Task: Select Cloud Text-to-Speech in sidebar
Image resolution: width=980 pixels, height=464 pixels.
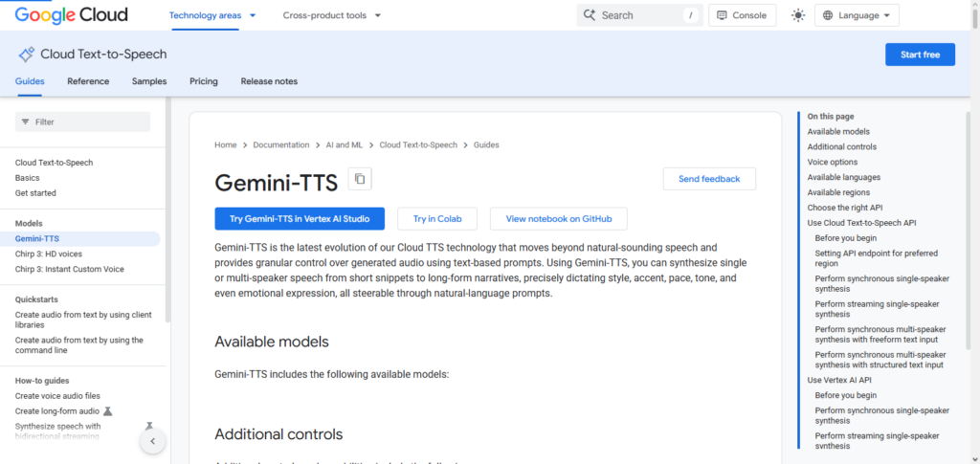Action: (54, 163)
